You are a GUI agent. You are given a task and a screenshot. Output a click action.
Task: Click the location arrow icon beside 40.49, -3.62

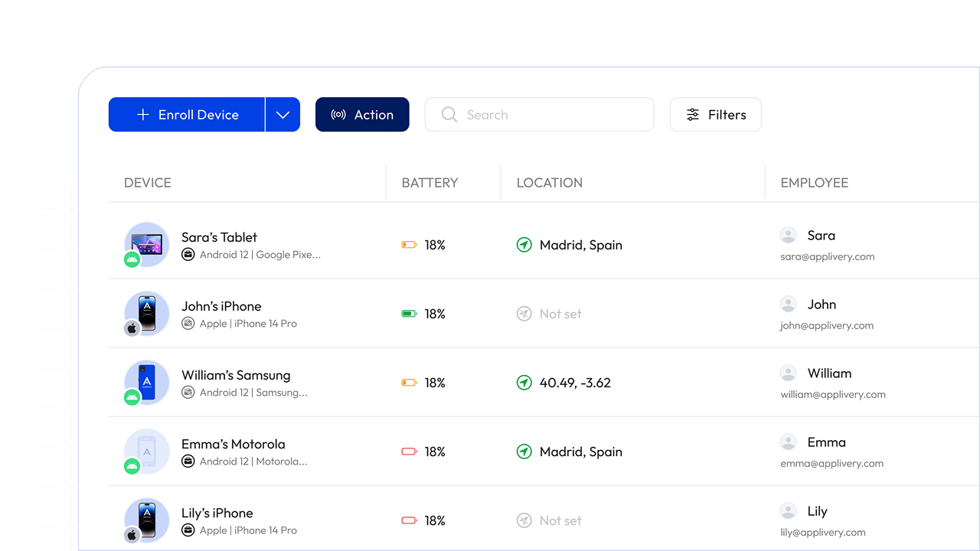pyautogui.click(x=524, y=383)
